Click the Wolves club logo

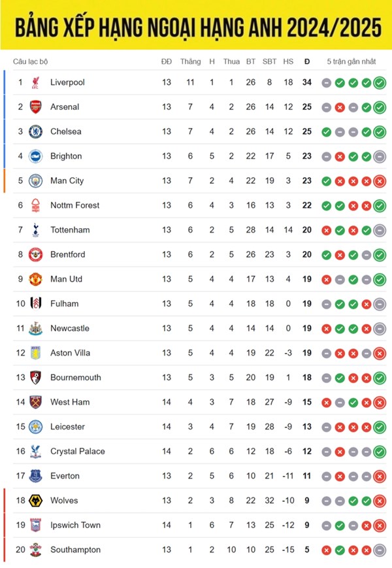point(35,501)
